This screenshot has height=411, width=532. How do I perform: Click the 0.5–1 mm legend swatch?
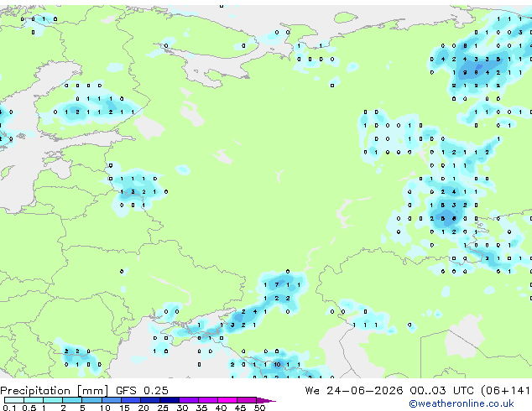34,400
